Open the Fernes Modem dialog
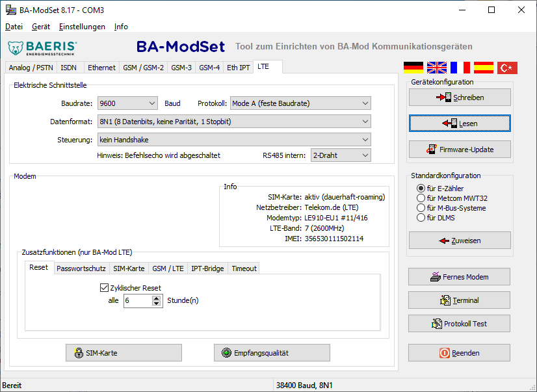Image resolution: width=537 pixels, height=392 pixels. click(x=459, y=277)
